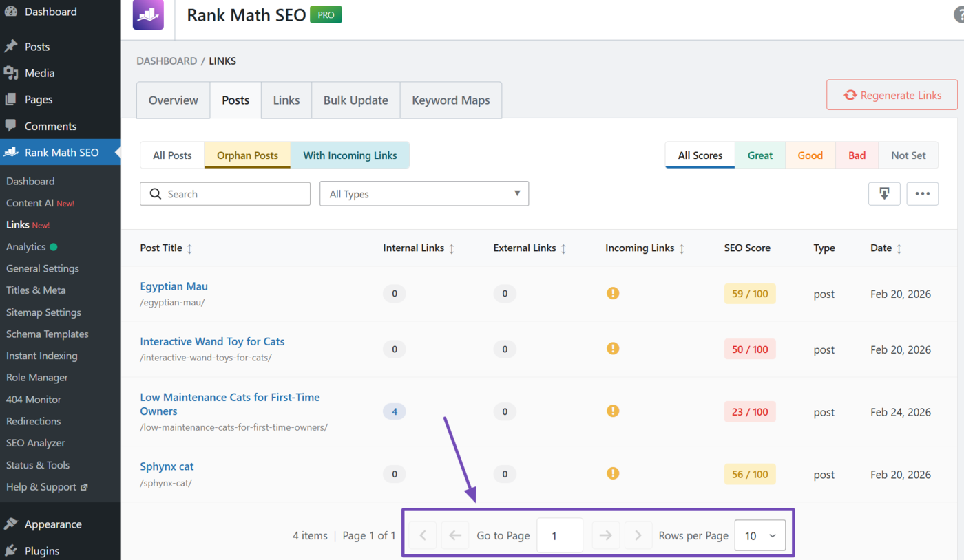Viewport: 964px width, 560px height.
Task: Expand the Rows per Page dropdown
Action: (759, 535)
